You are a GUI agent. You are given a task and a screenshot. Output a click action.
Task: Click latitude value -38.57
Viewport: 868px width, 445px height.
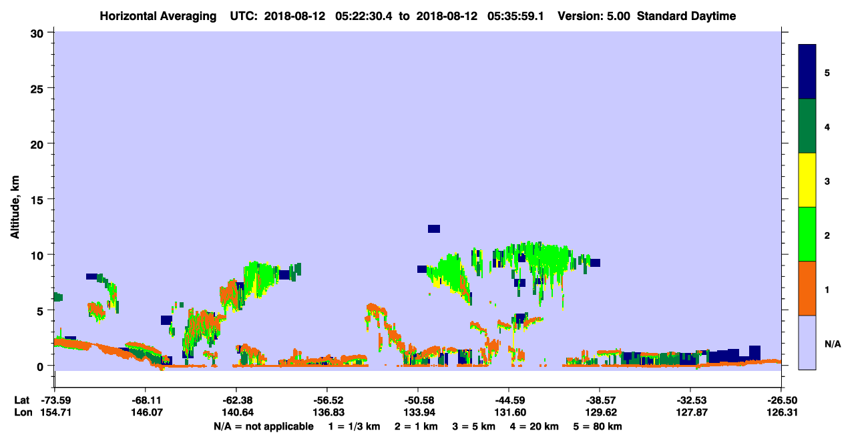pos(600,400)
